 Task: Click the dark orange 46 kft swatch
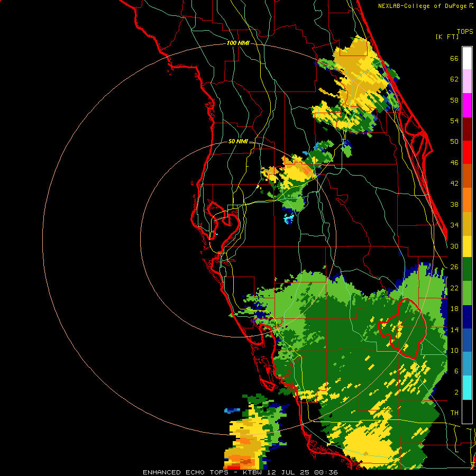click(467, 176)
